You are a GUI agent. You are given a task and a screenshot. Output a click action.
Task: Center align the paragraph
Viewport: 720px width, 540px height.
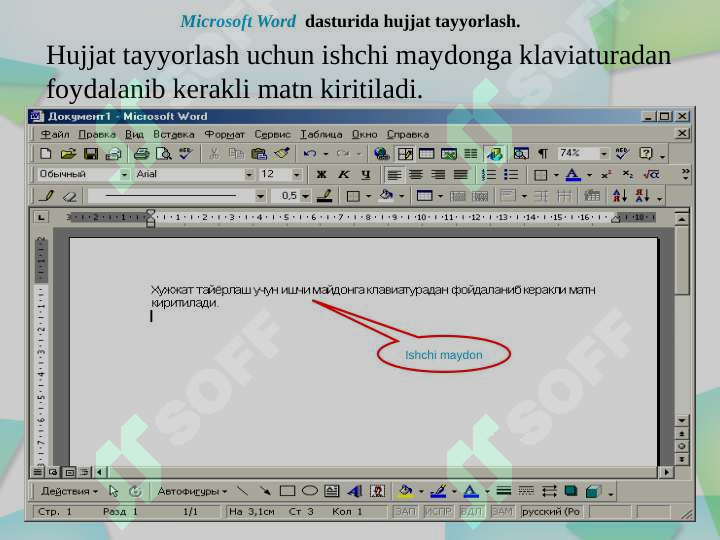(x=416, y=174)
